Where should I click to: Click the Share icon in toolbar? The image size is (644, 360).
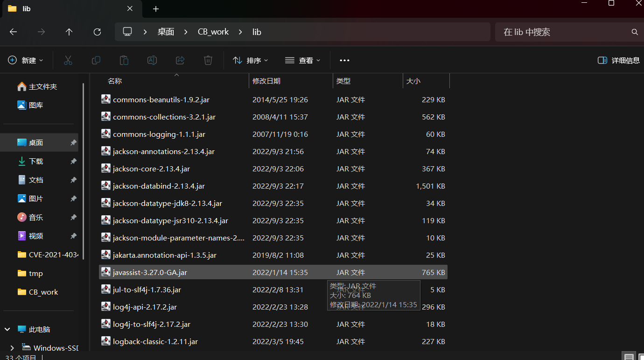pyautogui.click(x=180, y=60)
